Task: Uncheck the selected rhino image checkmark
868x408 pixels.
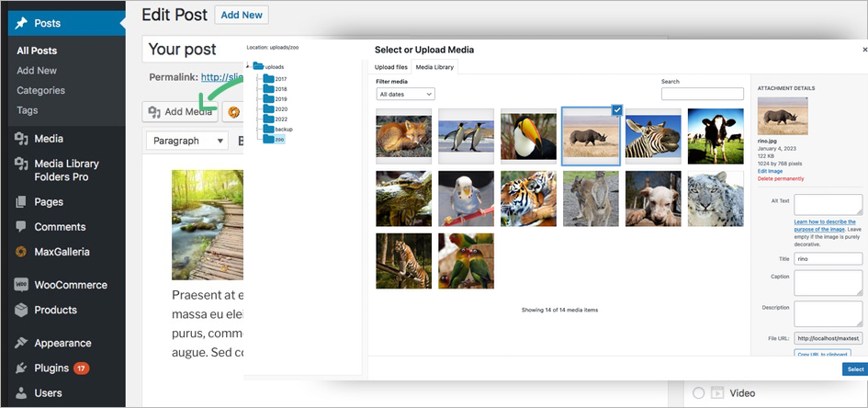Action: pos(617,109)
